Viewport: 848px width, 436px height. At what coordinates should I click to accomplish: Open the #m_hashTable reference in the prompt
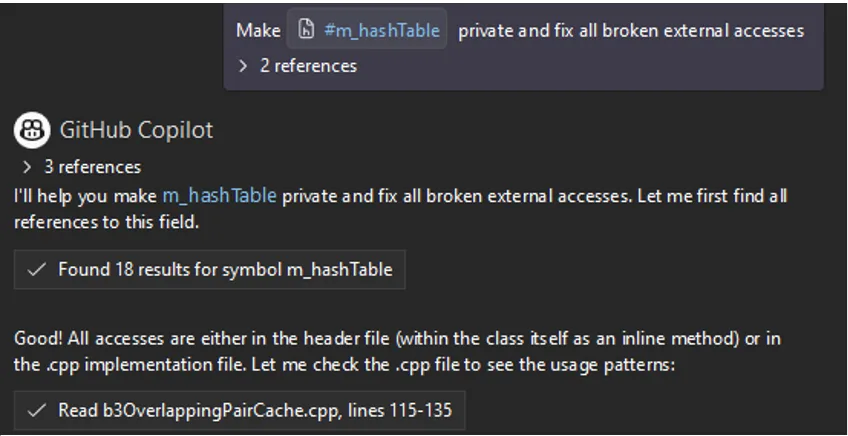click(x=381, y=30)
